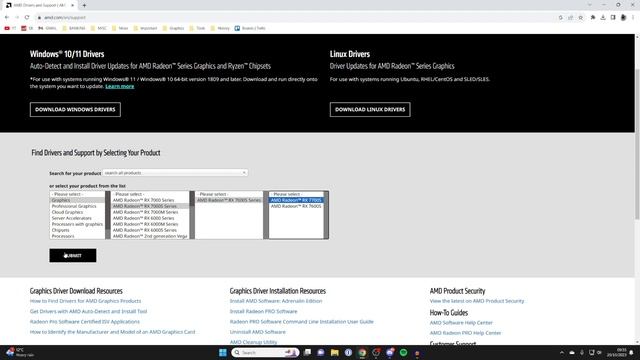Screen dimensions: 640x360
Task: Open the Gmail bookmark
Action: (x=47, y=28)
